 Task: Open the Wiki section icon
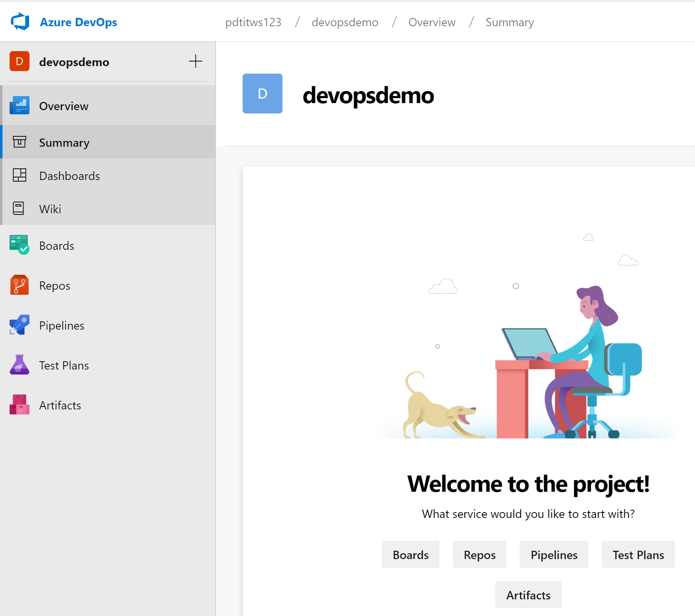(x=19, y=208)
